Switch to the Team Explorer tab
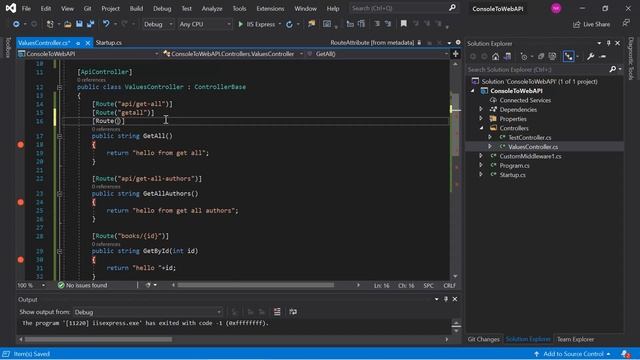 click(576, 339)
